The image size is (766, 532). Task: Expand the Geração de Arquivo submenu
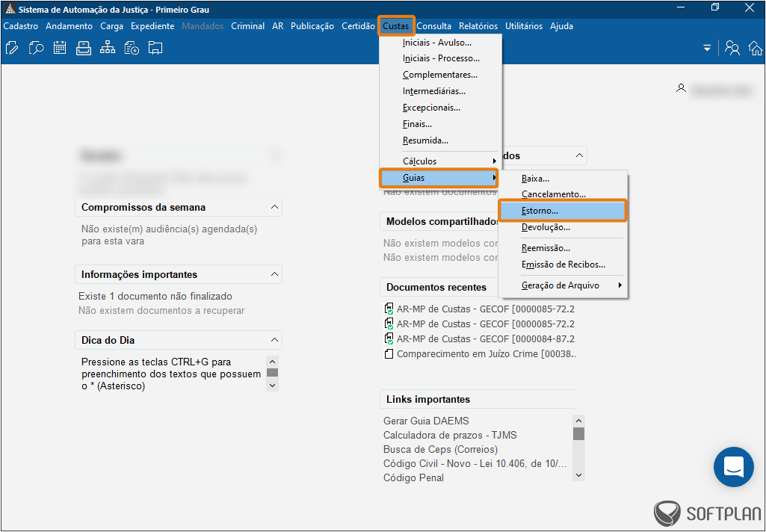click(x=563, y=285)
